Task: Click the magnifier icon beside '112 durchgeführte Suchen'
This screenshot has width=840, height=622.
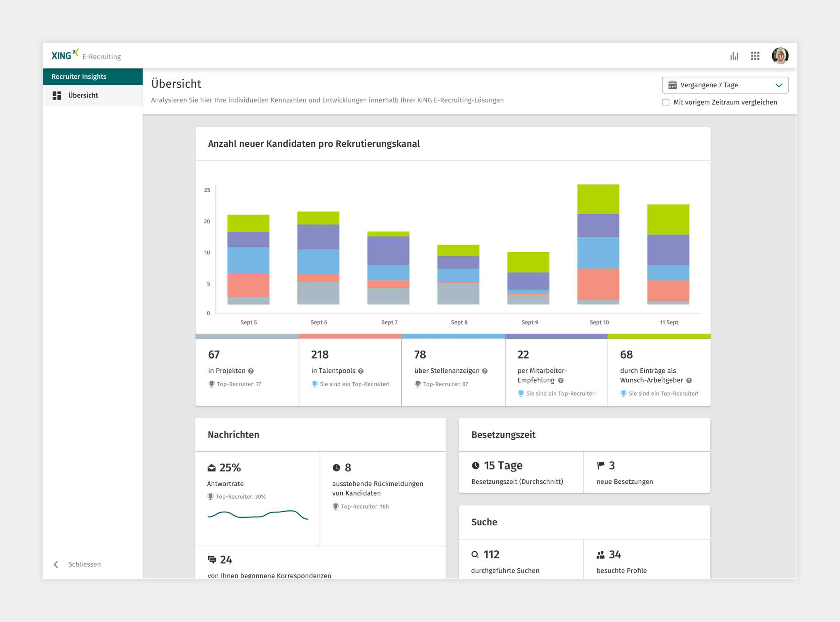Action: (x=475, y=554)
